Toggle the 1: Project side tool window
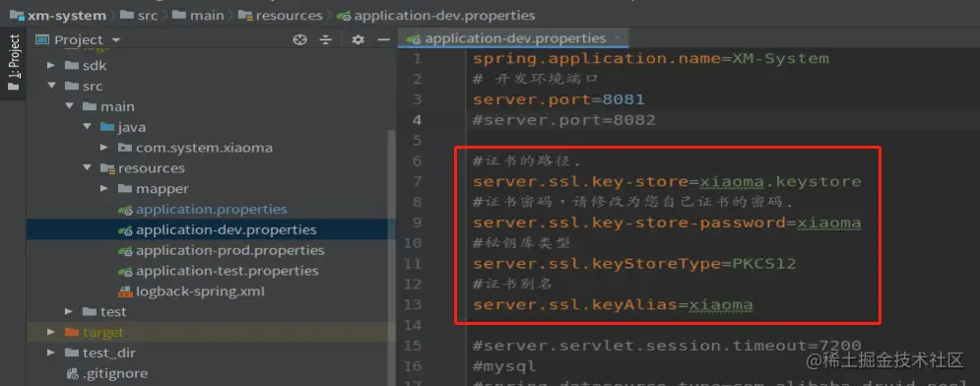The image size is (980, 386). pyautogui.click(x=13, y=62)
